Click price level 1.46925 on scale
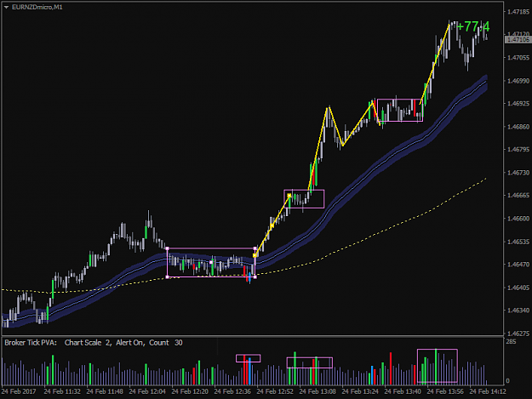Viewport: 532px width, 399px height. click(x=518, y=104)
